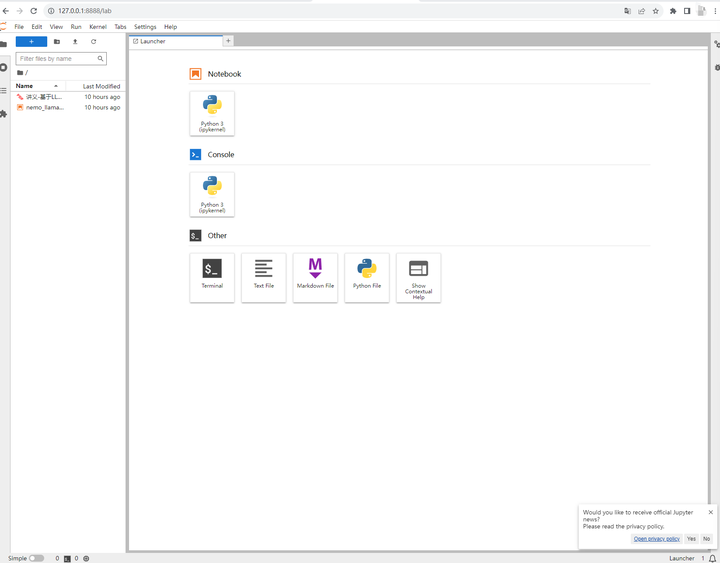Click the kernel status icon in status bar
Viewport: 720px width, 563px height.
(86, 558)
